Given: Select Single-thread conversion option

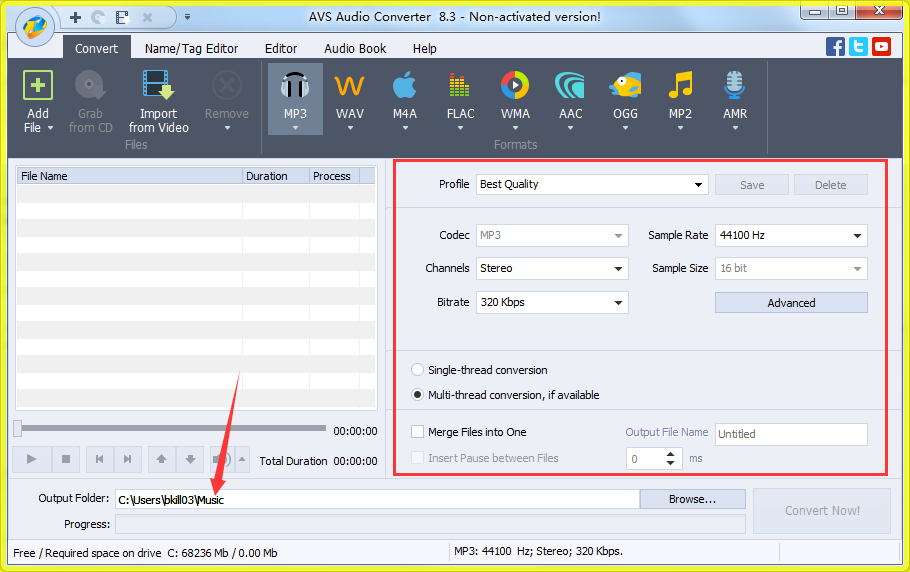Looking at the screenshot, I should tap(417, 370).
